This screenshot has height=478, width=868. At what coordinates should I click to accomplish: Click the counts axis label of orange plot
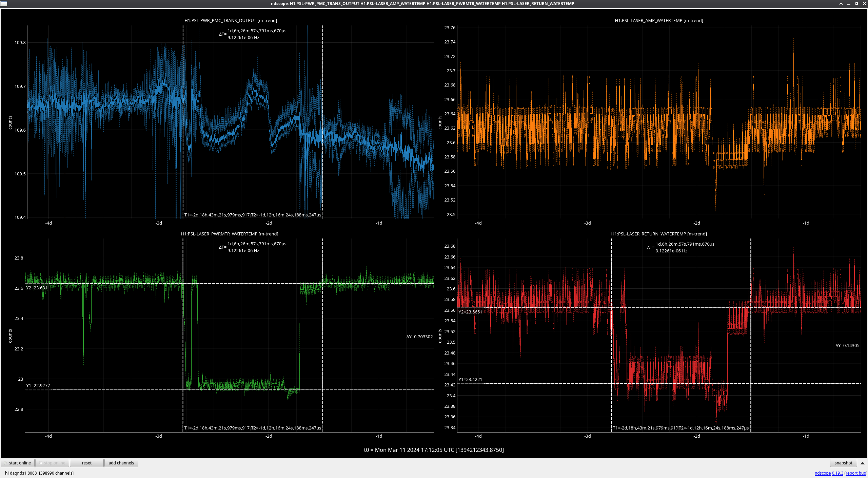click(x=440, y=122)
